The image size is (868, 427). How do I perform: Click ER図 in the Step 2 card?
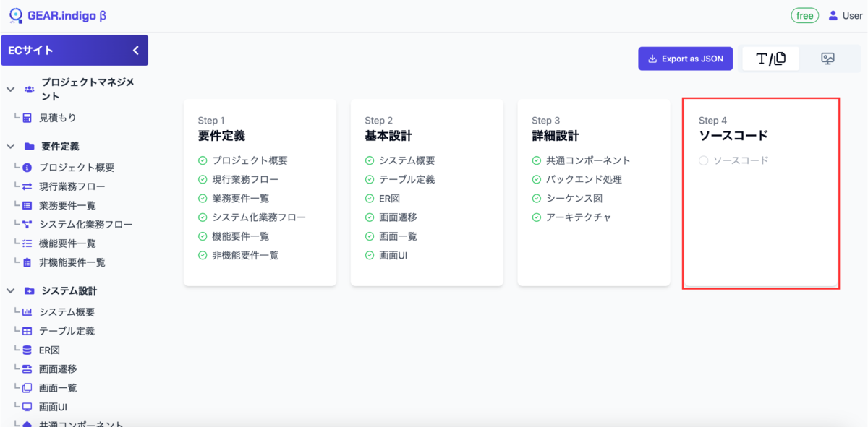[x=389, y=198]
